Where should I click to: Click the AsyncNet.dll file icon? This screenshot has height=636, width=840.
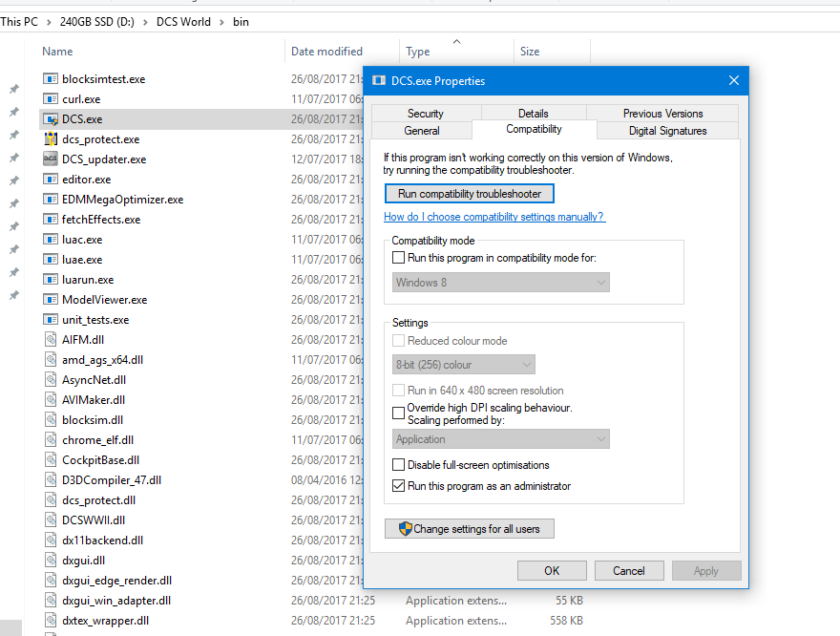[x=51, y=380]
